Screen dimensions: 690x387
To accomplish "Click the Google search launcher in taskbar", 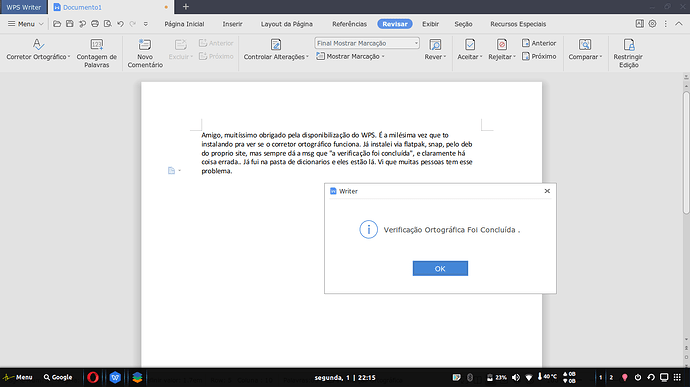I will click(58, 377).
